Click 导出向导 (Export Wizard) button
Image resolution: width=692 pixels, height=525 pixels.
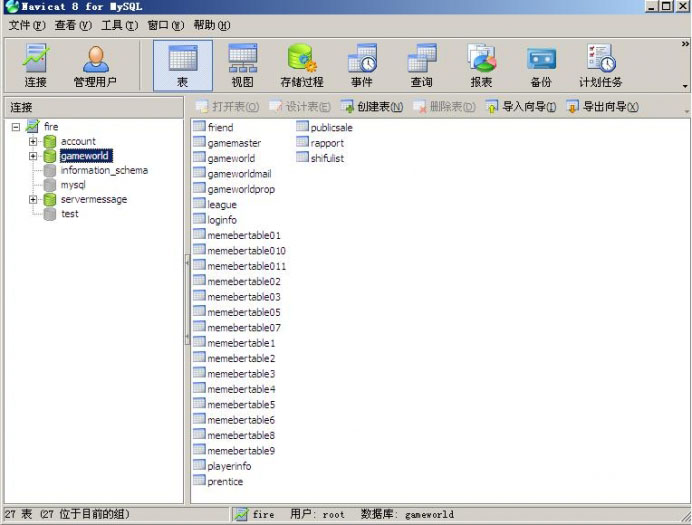click(602, 107)
